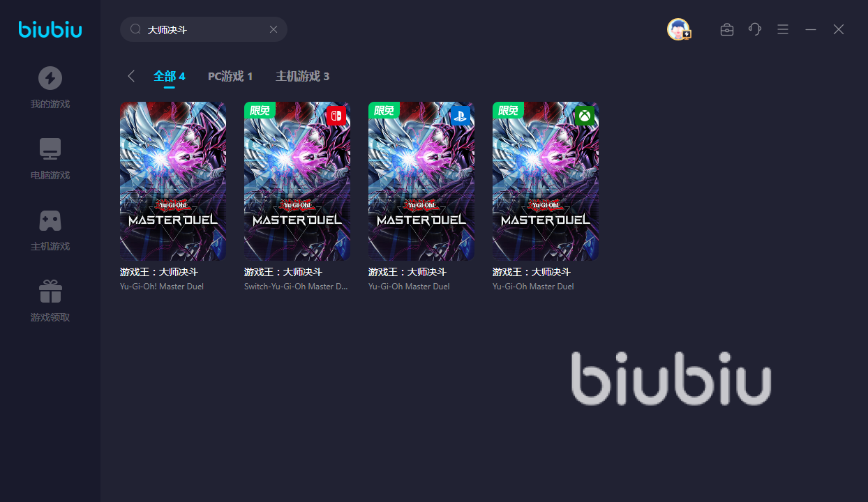The width and height of the screenshot is (868, 502).
Task: Switch to the 主机游戏 3 tab
Action: [x=302, y=76]
